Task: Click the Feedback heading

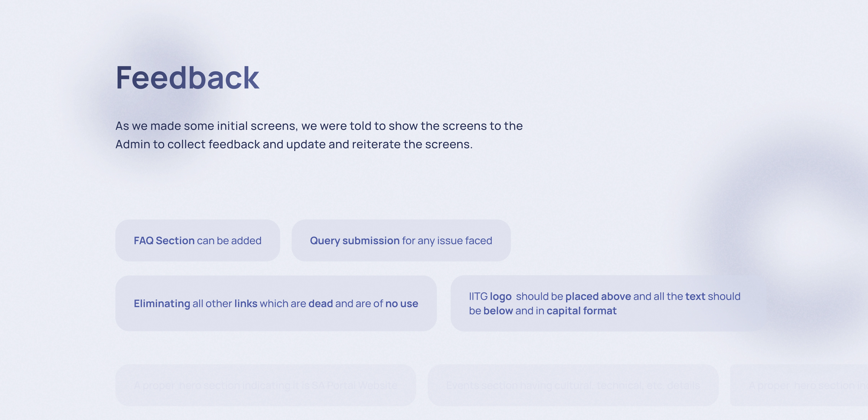Action: tap(187, 78)
